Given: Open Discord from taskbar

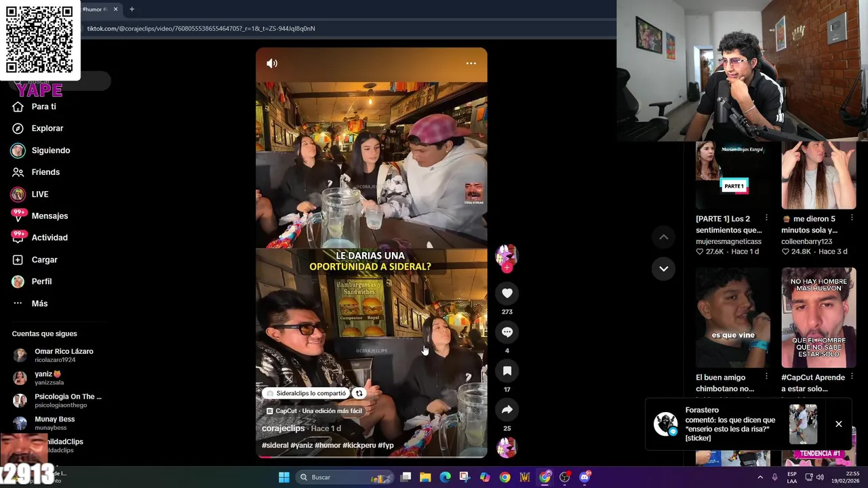Looking at the screenshot, I should (x=585, y=477).
